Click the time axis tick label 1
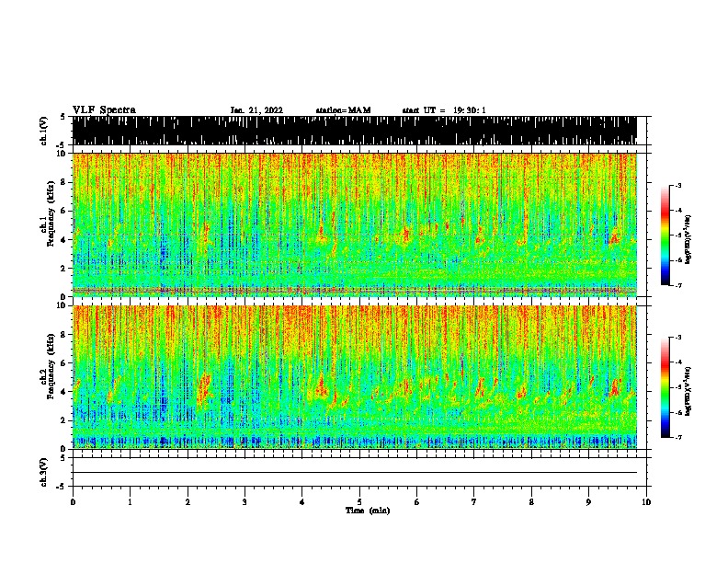The height and width of the screenshot is (563, 728). coord(130,502)
